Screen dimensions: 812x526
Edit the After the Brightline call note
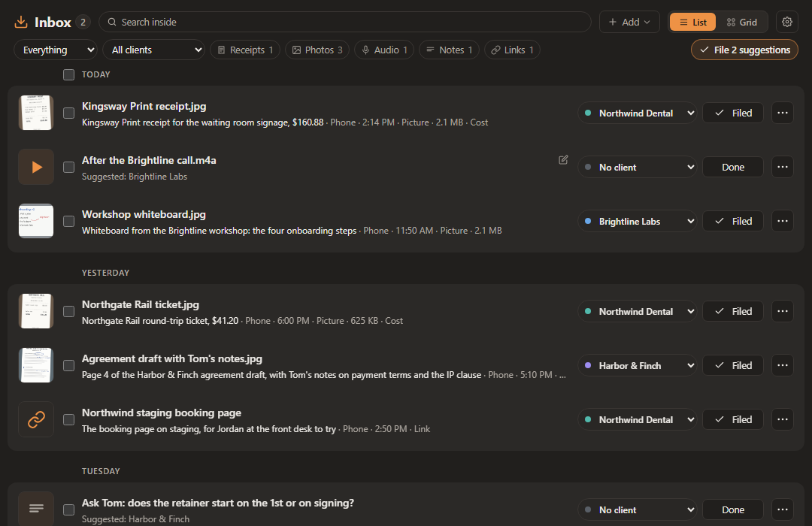[563, 160]
